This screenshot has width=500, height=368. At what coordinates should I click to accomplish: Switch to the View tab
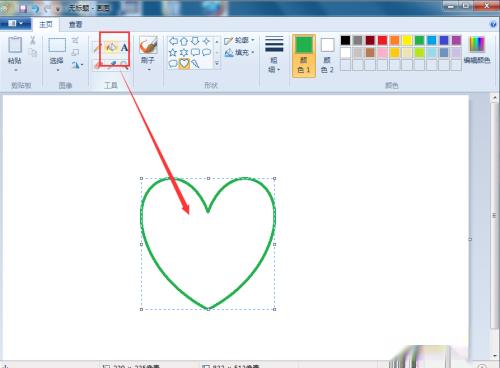75,24
